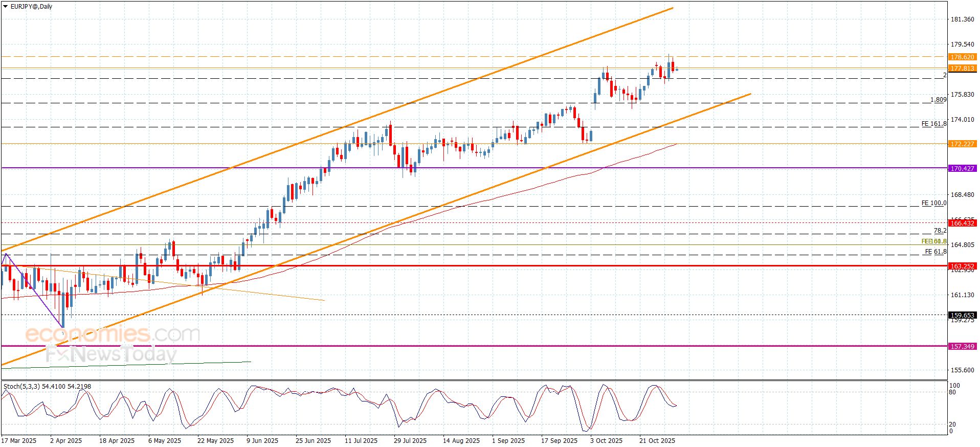Select the 78.2 Fibonacci level label
Screen dimensions: 980x447
(940, 231)
